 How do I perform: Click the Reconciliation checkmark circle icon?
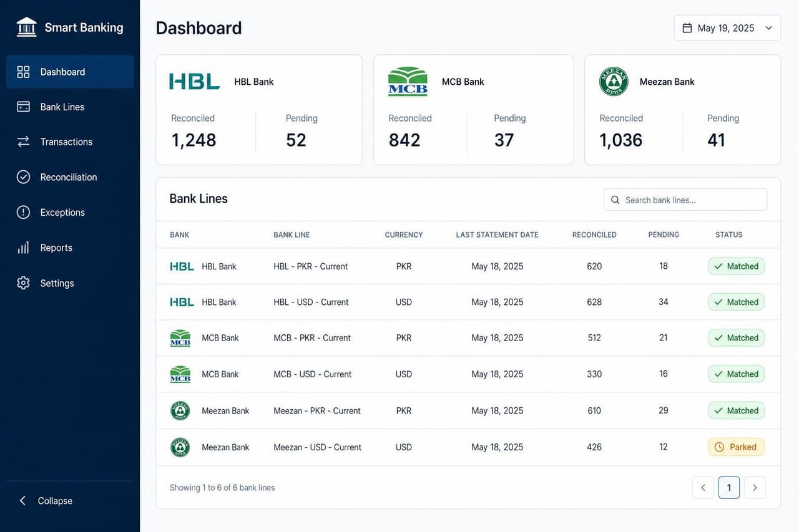point(23,177)
